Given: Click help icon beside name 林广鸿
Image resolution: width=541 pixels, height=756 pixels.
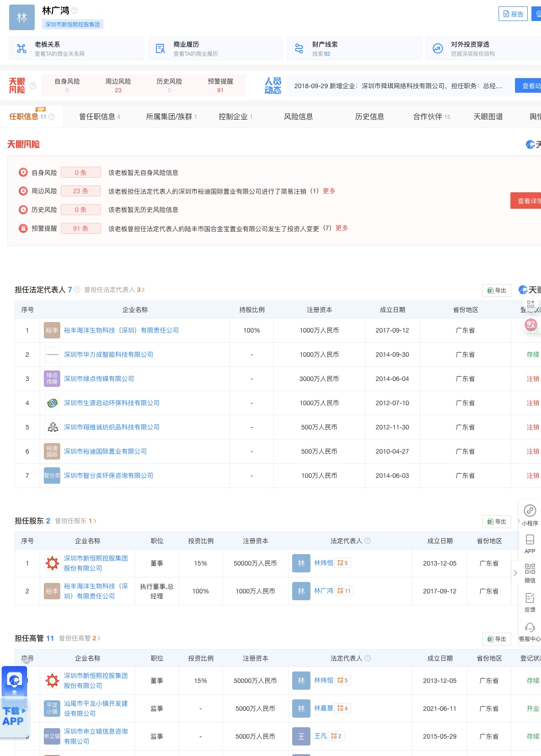Looking at the screenshot, I should (74, 11).
